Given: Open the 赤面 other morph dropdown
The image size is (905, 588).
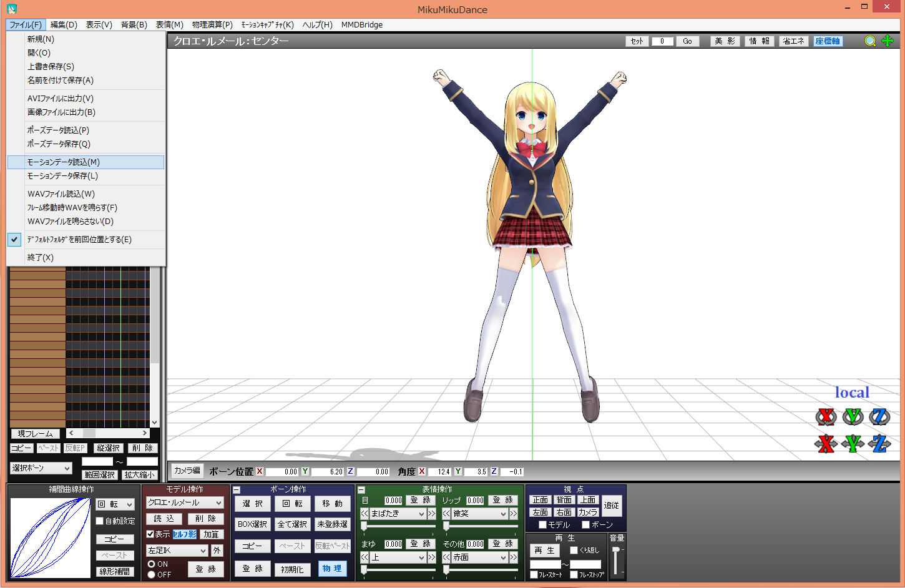Looking at the screenshot, I should coord(479,557).
